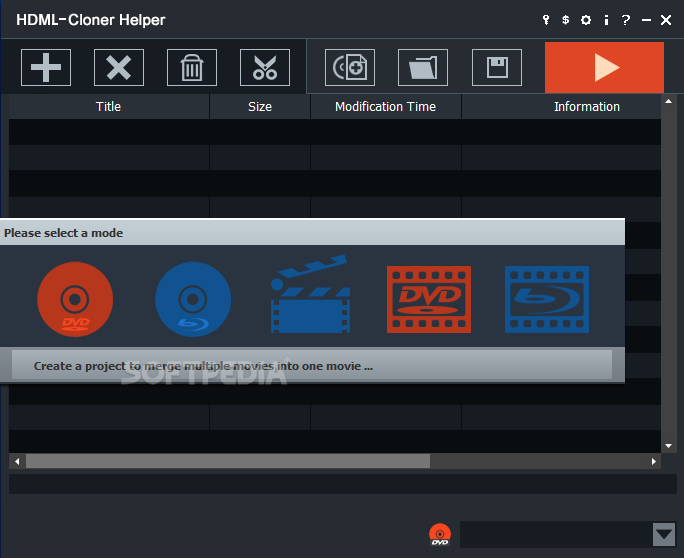Choose the blue Blu-ray filmstrip mode
Screen dimensions: 684x558
[547, 299]
